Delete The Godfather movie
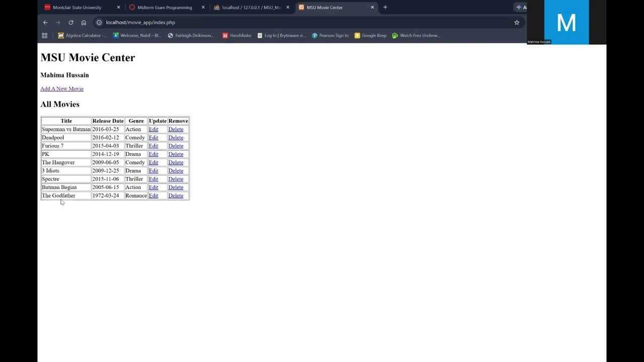 coord(176,196)
